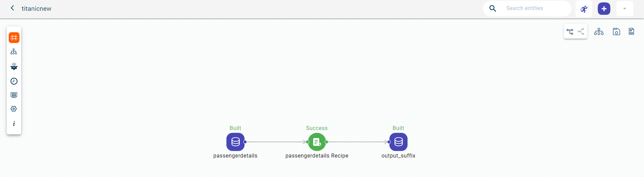Screen dimensions: 644x177
Task: Click the monitor grid icon in sidebar
Action: click(14, 95)
